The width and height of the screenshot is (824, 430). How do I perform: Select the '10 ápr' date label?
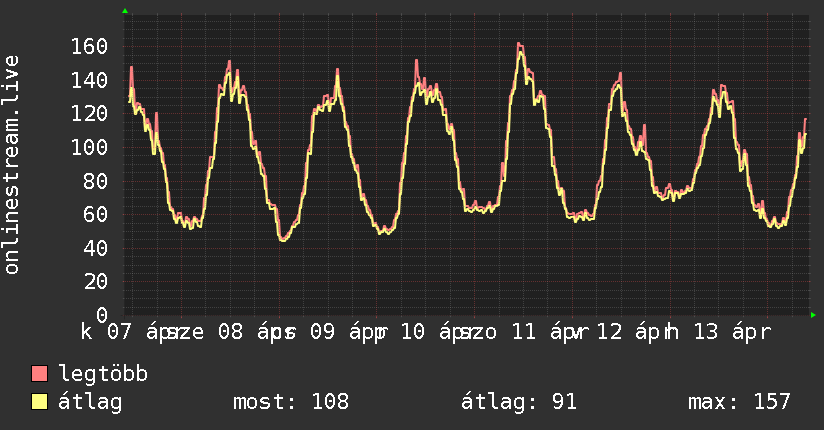pos(432,331)
